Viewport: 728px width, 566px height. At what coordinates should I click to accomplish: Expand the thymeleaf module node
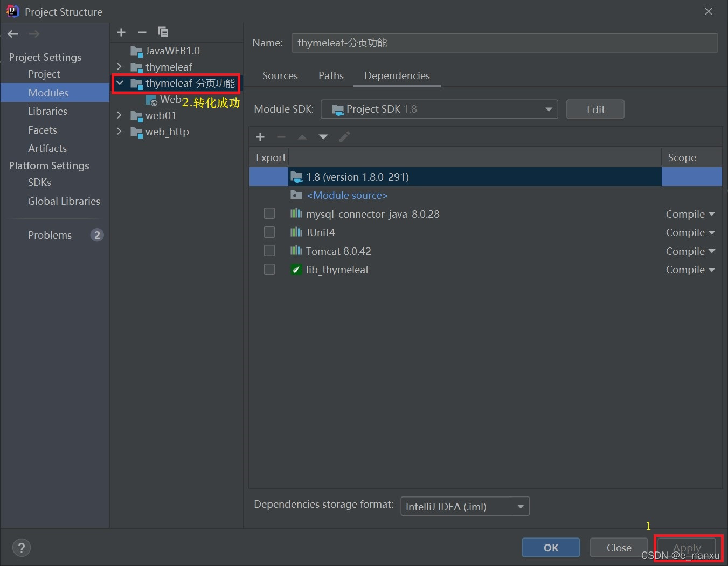(x=119, y=67)
